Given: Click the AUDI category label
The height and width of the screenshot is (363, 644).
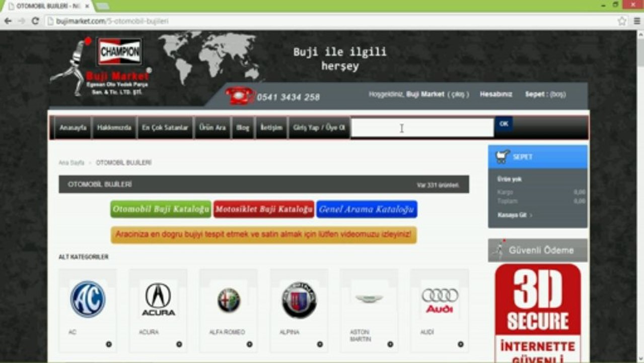Looking at the screenshot, I should click(427, 332).
